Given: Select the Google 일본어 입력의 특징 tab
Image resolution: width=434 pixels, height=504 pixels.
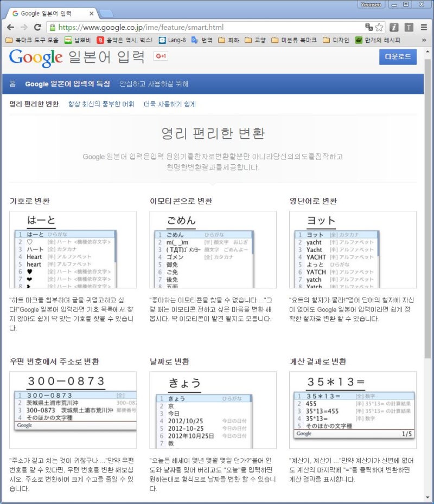Looking at the screenshot, I should click(68, 84).
